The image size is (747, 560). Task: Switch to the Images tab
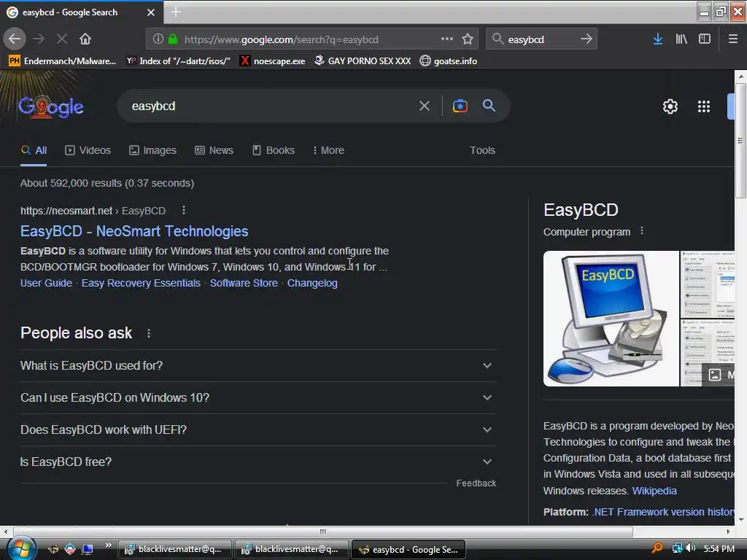point(153,150)
